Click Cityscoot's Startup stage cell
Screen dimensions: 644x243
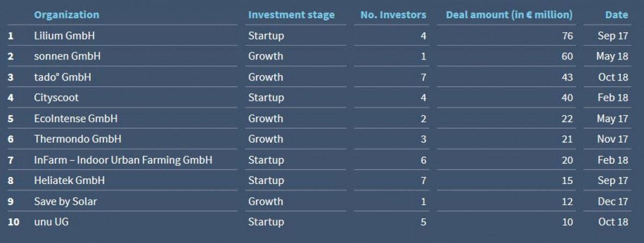pos(266,98)
